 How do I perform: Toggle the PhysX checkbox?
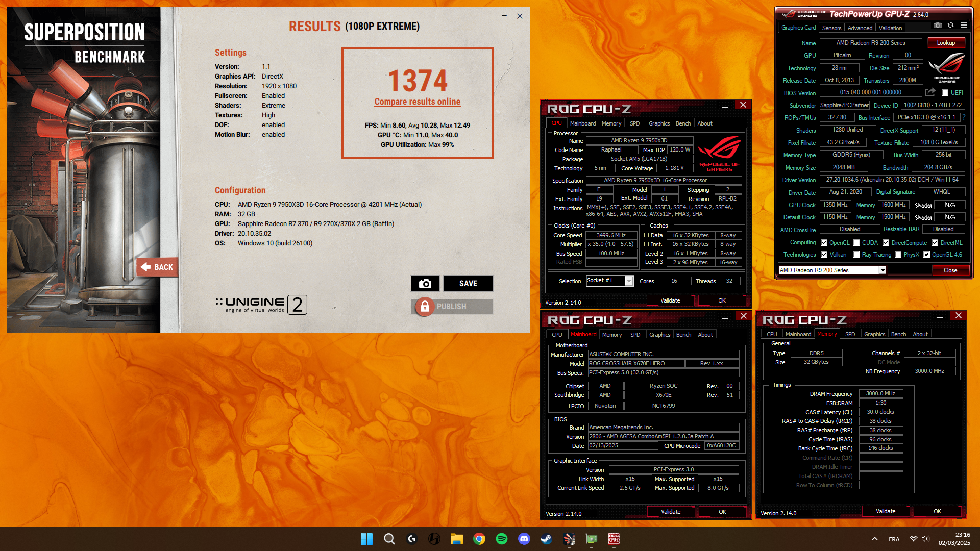[x=898, y=255]
